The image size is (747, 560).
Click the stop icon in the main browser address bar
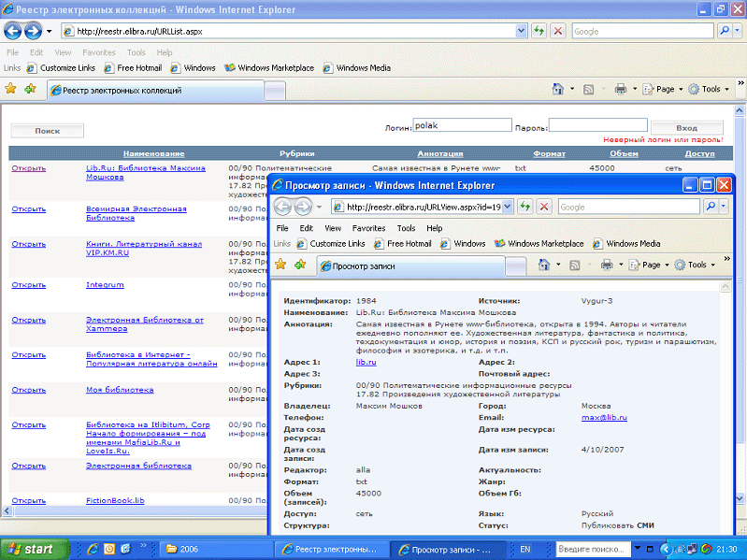tap(558, 31)
